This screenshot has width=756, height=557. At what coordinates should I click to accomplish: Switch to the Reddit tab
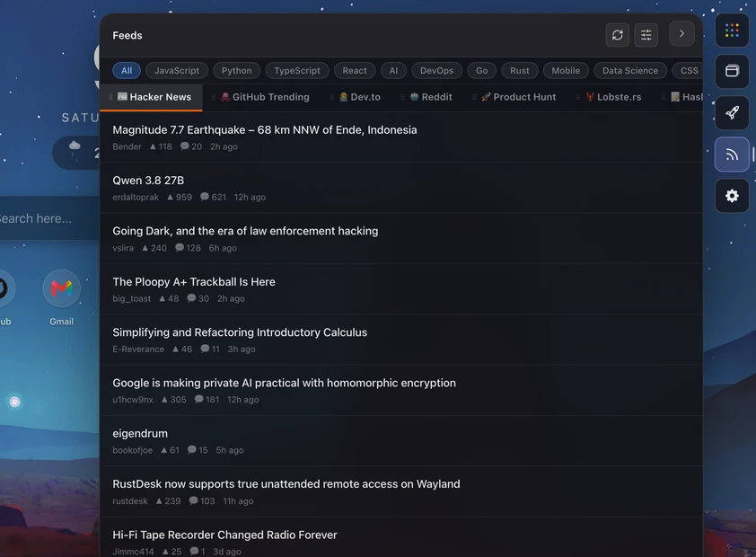tap(431, 97)
